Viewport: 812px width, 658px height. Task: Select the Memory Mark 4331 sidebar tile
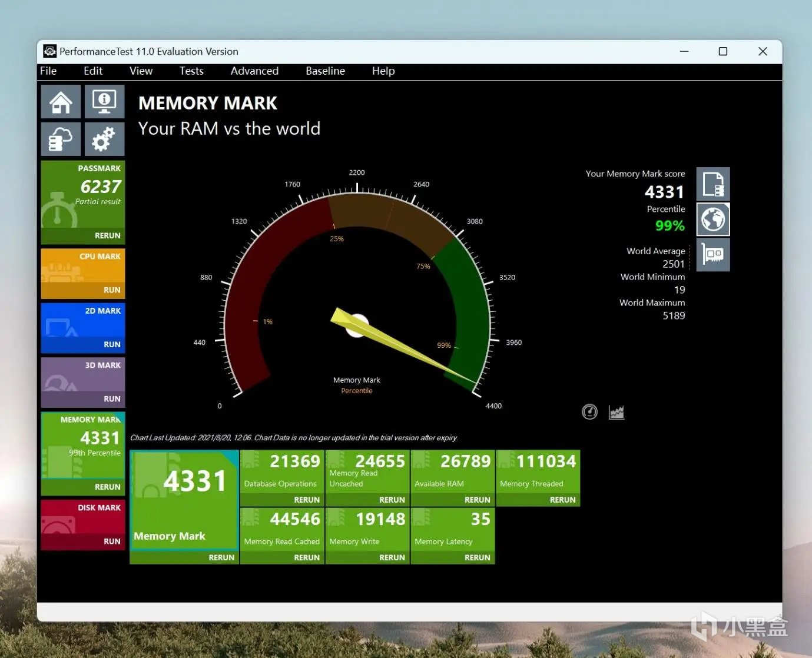pos(83,446)
